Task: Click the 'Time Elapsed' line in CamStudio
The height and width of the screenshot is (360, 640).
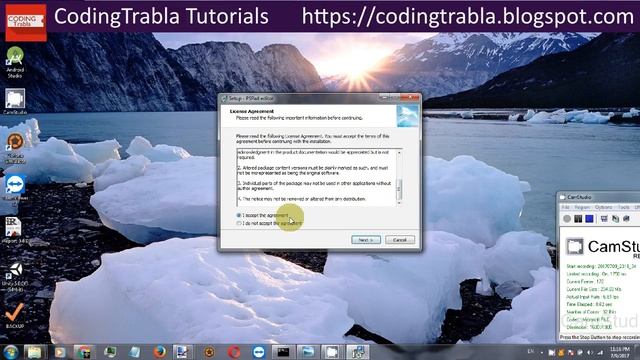Action: tap(589, 304)
